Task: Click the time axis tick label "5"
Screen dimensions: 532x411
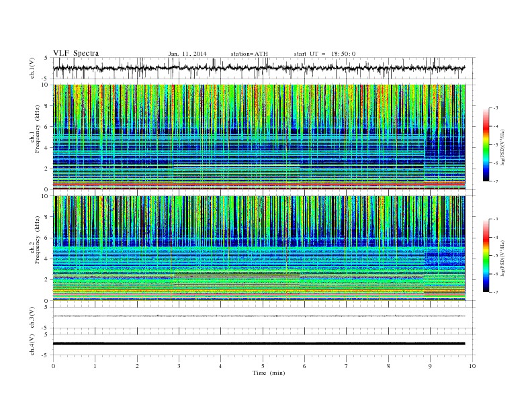Action: coord(263,366)
